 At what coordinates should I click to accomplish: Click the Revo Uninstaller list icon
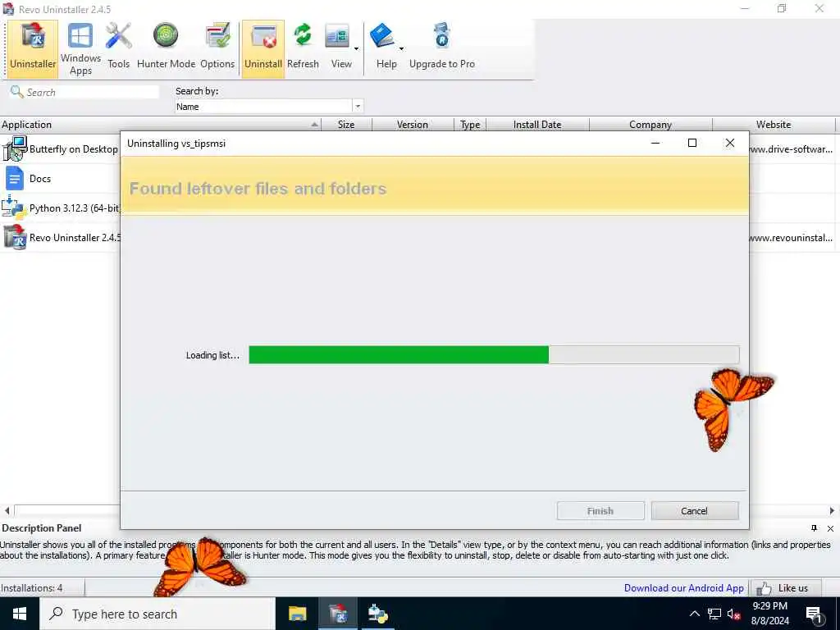click(15, 237)
